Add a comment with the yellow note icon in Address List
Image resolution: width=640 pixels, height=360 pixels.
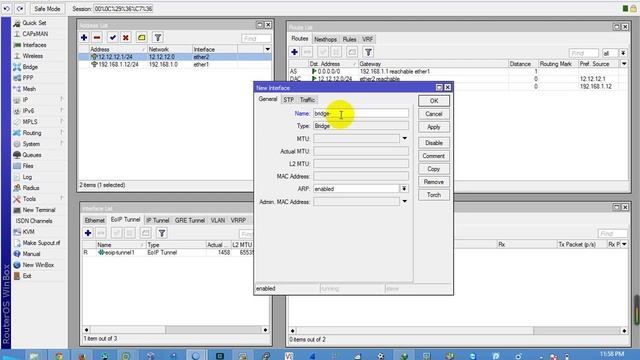tap(142, 38)
